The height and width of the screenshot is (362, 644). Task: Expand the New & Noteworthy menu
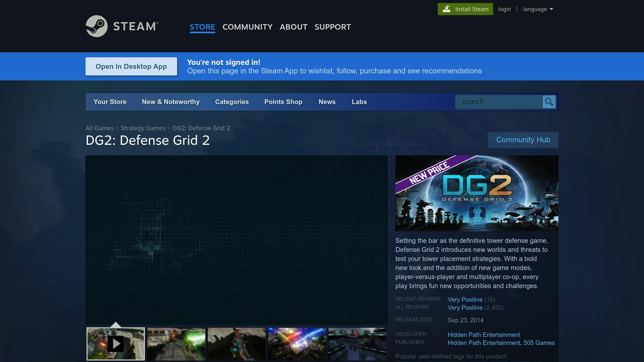point(171,102)
